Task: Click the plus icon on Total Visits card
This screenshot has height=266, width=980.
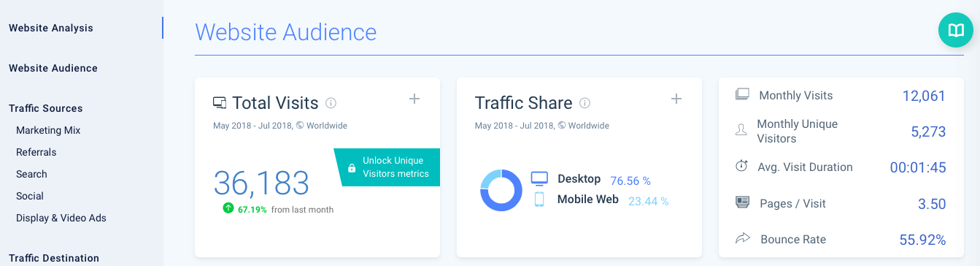Action: point(414,99)
